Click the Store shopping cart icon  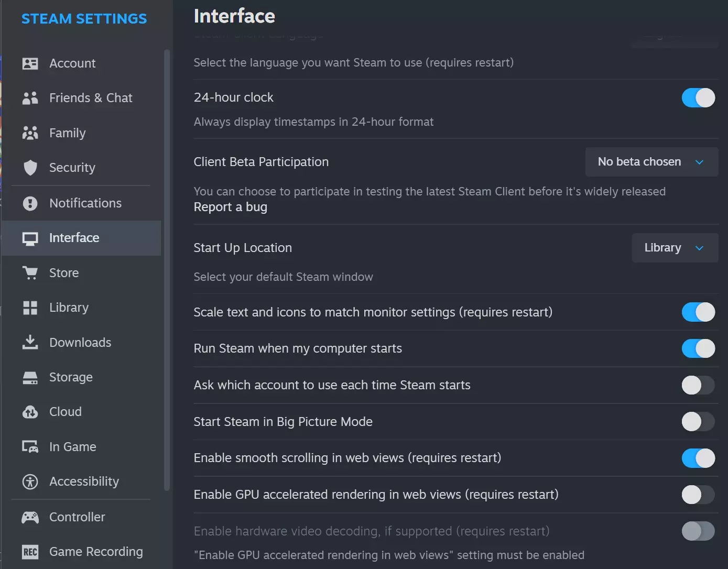pyautogui.click(x=30, y=273)
